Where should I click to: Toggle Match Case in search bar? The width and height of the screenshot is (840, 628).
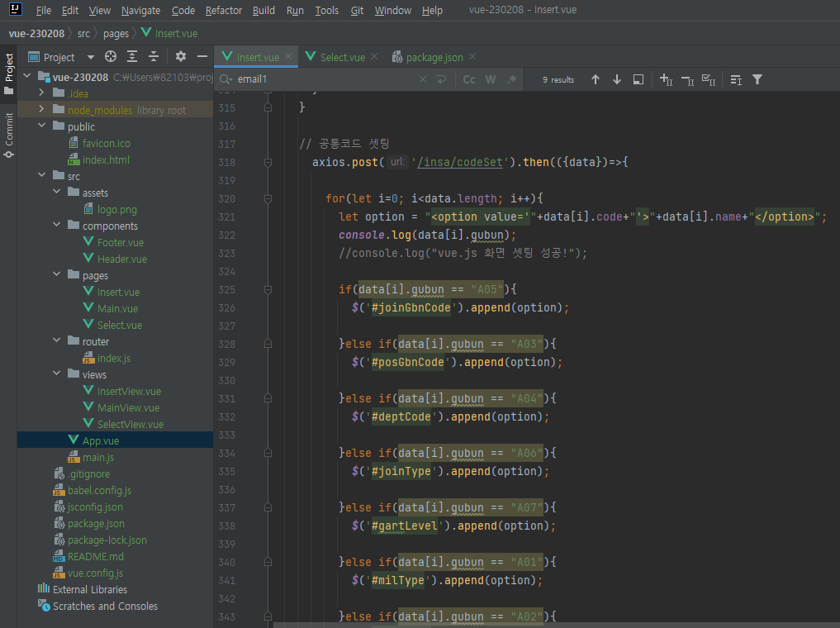(469, 79)
